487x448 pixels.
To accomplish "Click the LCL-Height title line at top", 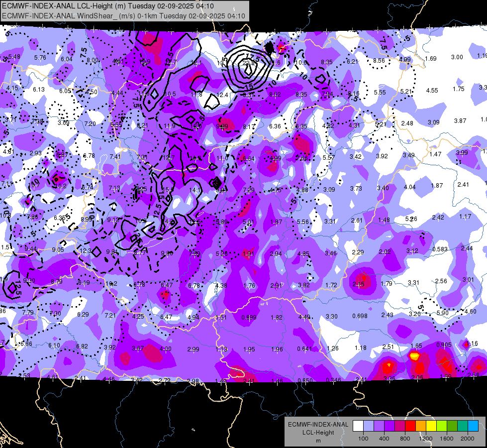I will click(x=108, y=6).
